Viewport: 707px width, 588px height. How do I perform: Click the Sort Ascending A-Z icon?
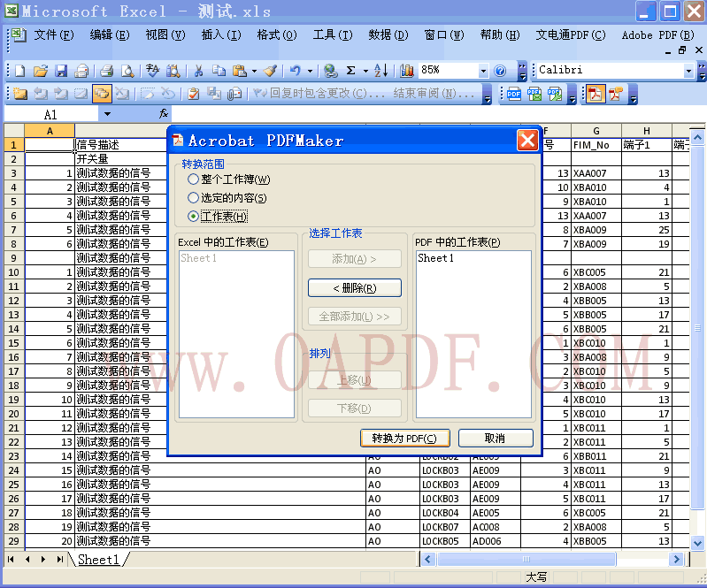[381, 71]
